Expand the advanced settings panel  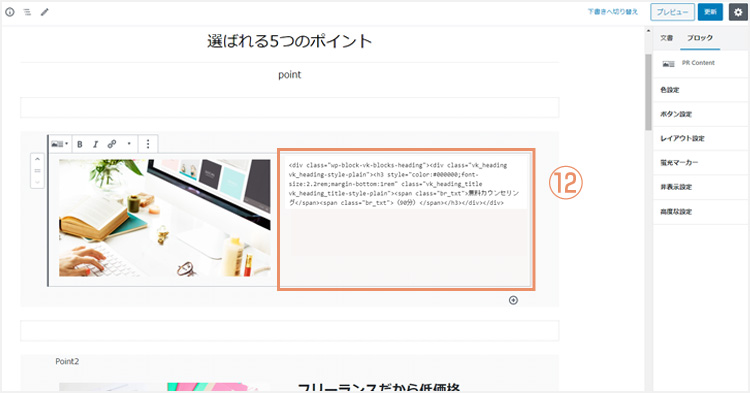(x=701, y=212)
